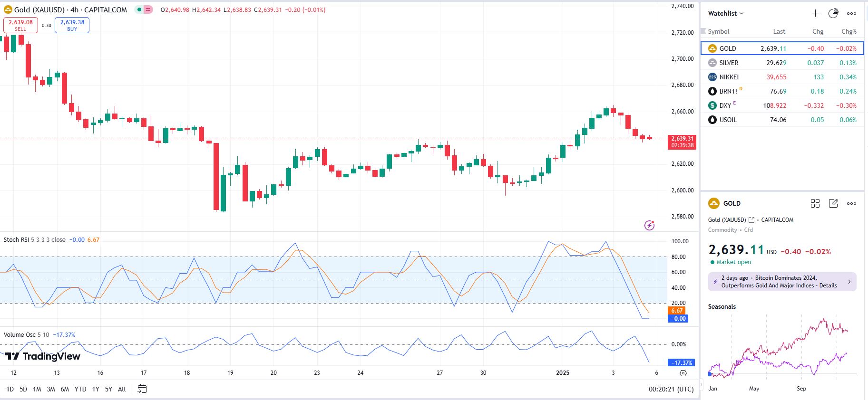Toggle the pink approximate data indicator by the chart title

[148, 10]
